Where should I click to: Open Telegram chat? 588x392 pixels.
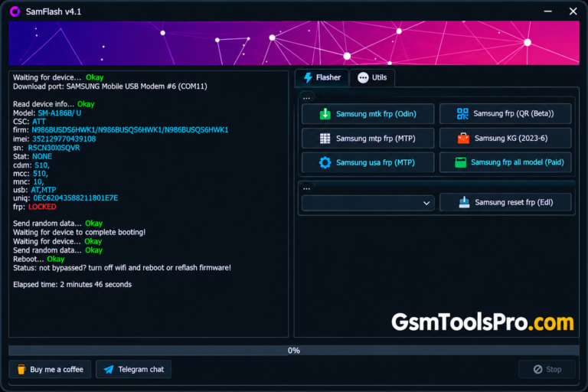click(134, 370)
